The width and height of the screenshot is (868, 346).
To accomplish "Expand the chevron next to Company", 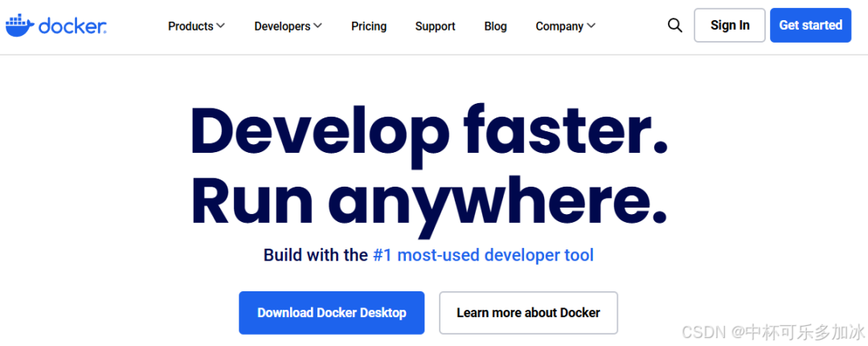I will (x=592, y=26).
